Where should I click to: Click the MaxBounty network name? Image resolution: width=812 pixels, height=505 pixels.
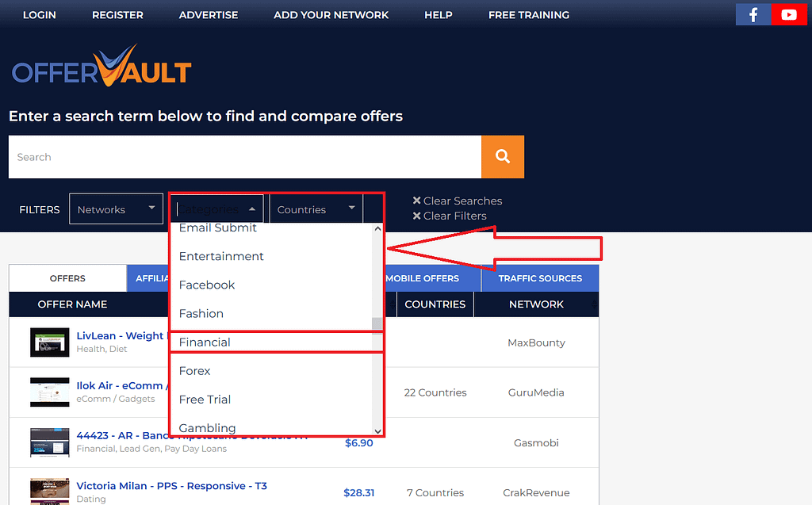coord(536,342)
